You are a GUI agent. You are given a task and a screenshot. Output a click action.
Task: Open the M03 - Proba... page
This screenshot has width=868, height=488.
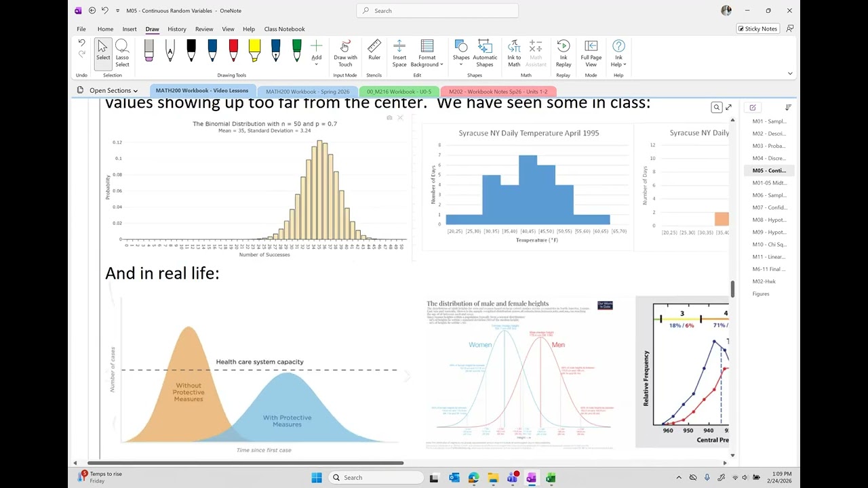(x=769, y=146)
